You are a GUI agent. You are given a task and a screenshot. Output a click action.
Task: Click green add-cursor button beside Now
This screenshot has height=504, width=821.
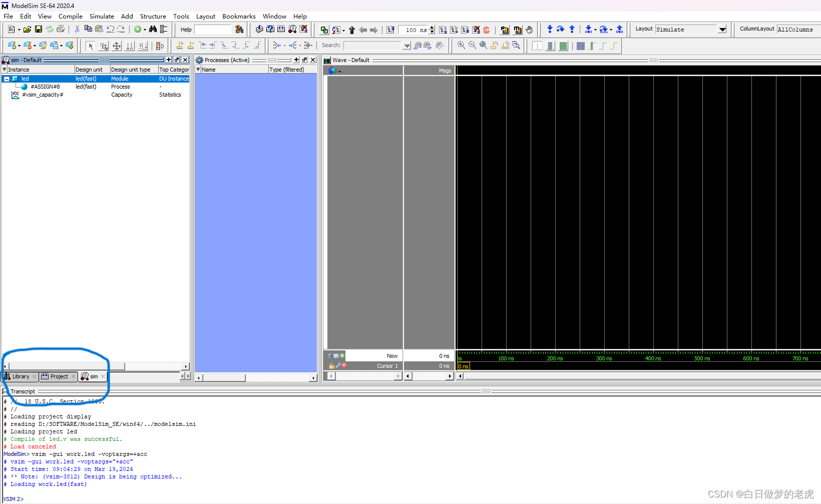tap(342, 356)
